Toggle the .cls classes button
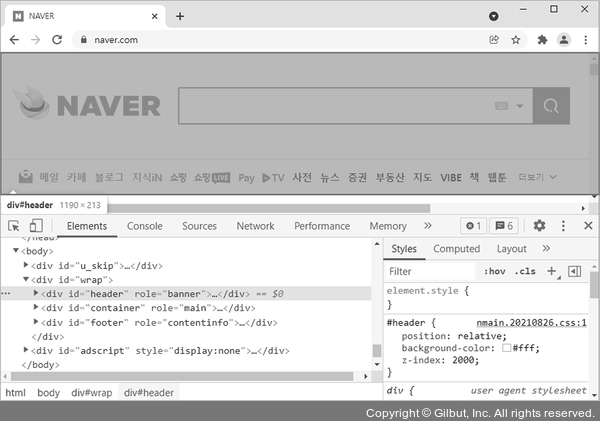Image resolution: width=600 pixels, height=421 pixels. click(525, 271)
